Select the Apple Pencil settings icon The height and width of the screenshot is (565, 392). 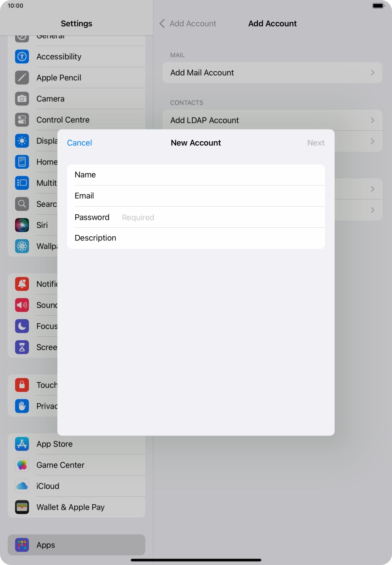click(22, 77)
